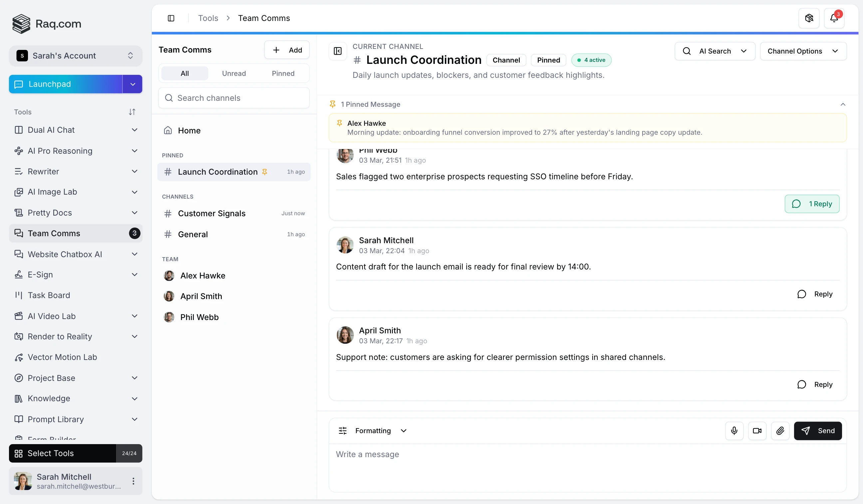
Task: Open the AI Image Lab
Action: [x=52, y=192]
